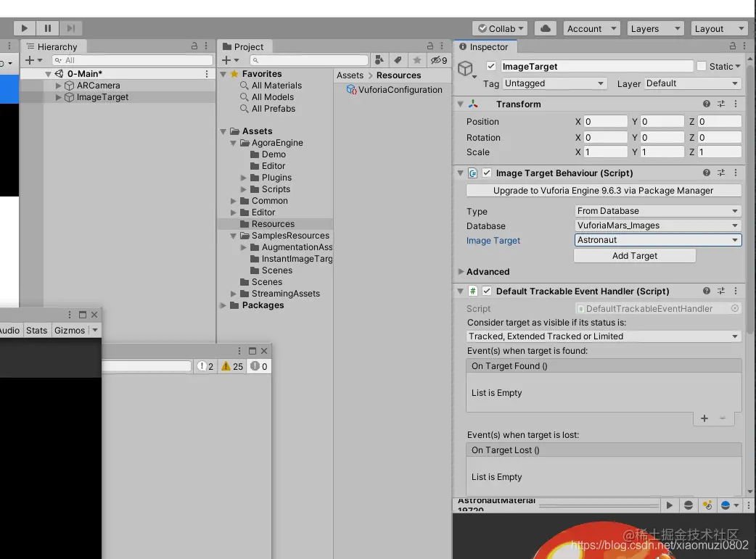Viewport: 756px width, 559px height.
Task: Toggle hidden packages visibility eye icon
Action: tap(439, 60)
